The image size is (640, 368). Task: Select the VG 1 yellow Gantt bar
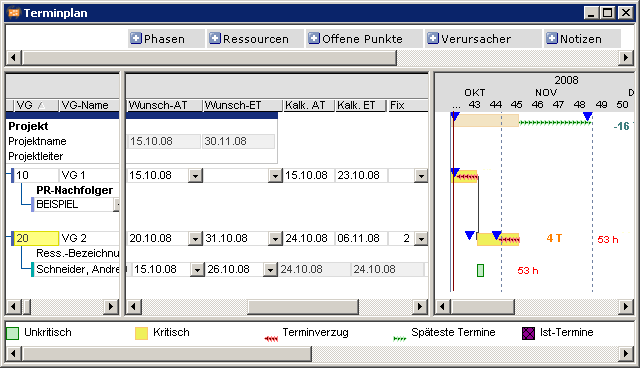pyautogui.click(x=465, y=176)
